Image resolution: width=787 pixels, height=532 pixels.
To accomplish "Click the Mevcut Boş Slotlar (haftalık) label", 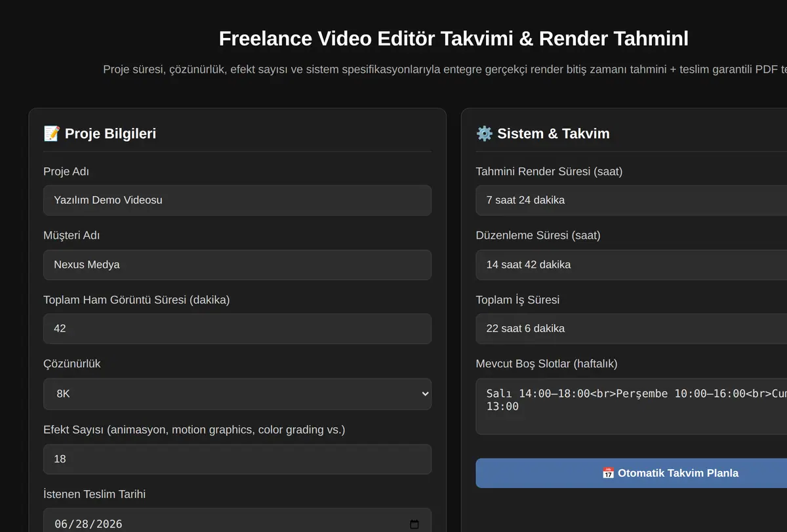I will pos(547,363).
